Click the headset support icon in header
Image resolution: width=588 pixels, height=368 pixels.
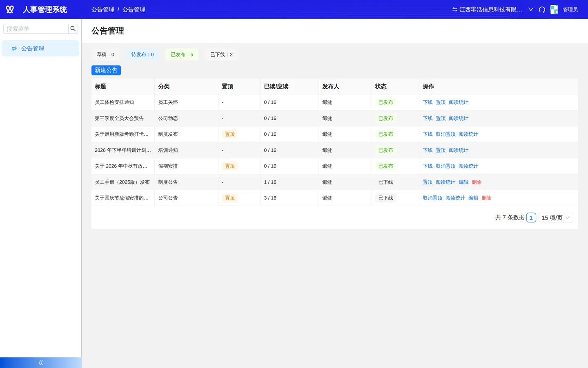pos(542,9)
